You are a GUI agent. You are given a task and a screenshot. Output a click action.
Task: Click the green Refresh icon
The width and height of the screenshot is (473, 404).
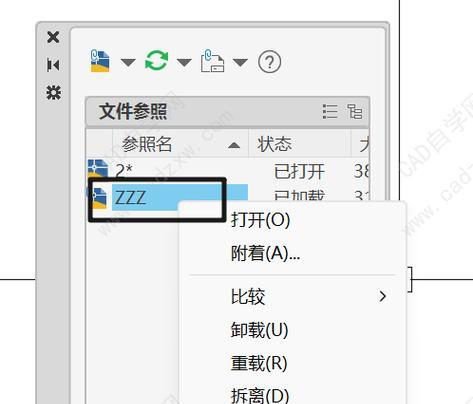tap(156, 61)
